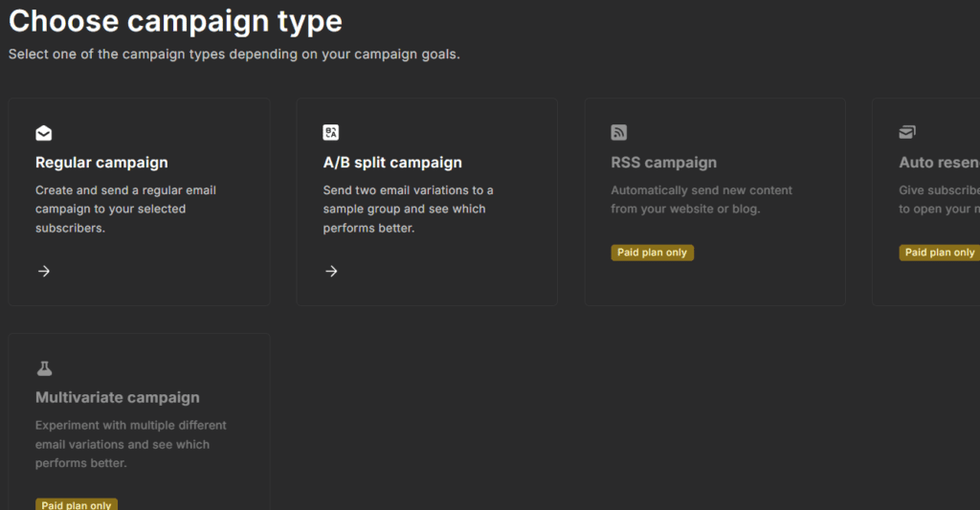Click the Paid plan only badge under RSS campaign
The image size is (980, 510).
click(652, 253)
